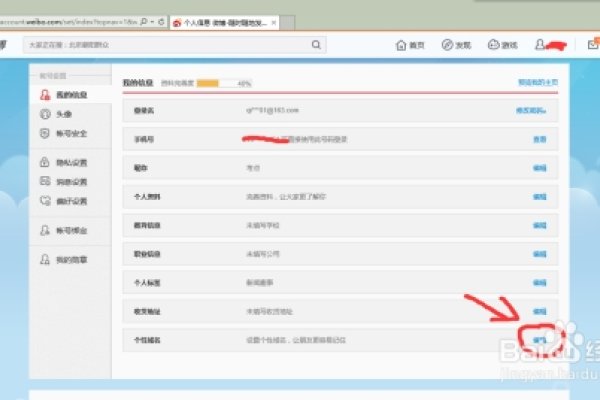Click the 登录名 row label
Viewport: 600px width, 400px height.
(x=144, y=111)
